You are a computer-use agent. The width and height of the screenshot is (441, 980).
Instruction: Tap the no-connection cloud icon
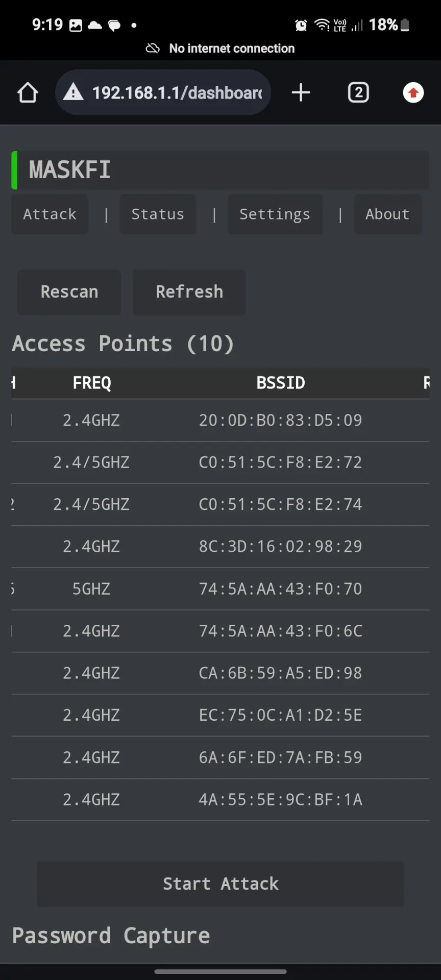point(153,48)
